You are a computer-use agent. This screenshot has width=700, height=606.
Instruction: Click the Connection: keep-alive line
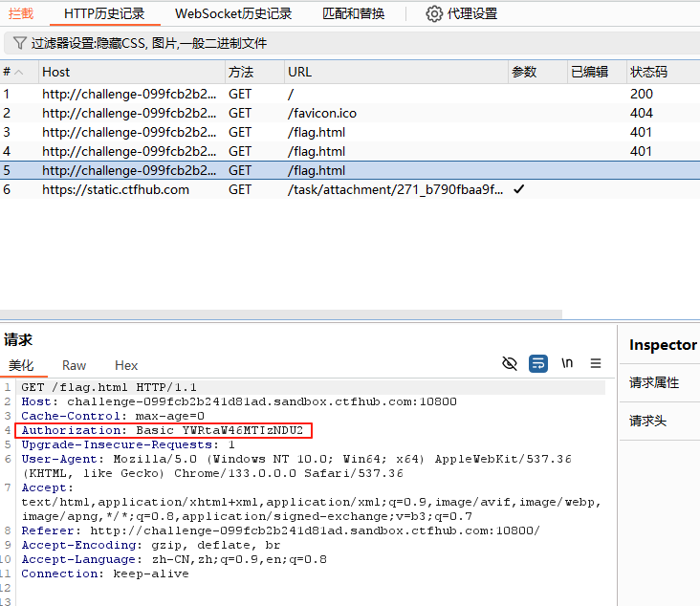[x=105, y=574]
